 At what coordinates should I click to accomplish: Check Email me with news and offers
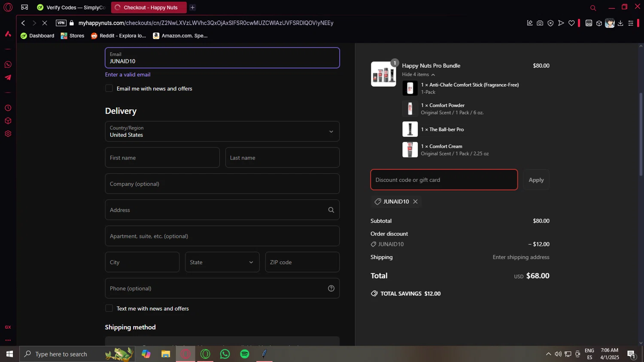(x=109, y=88)
